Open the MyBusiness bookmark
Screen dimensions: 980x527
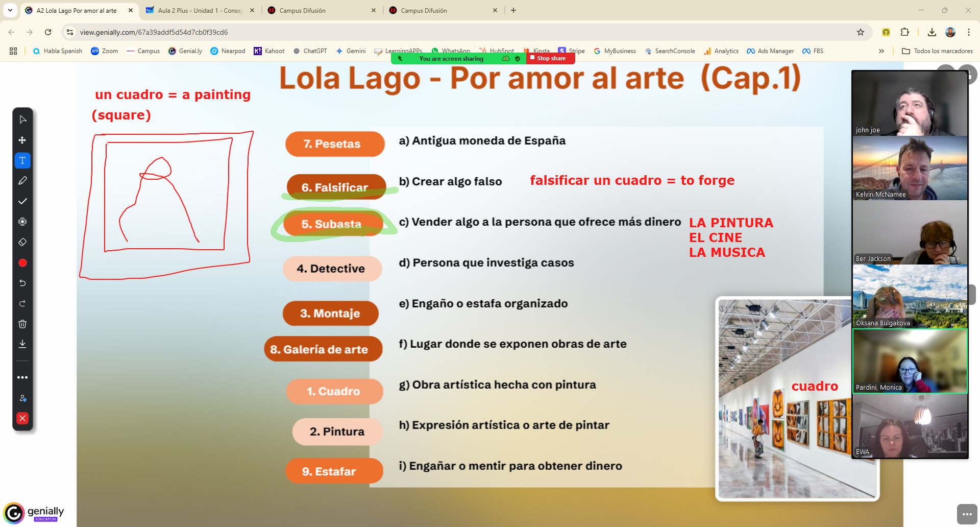click(x=615, y=51)
